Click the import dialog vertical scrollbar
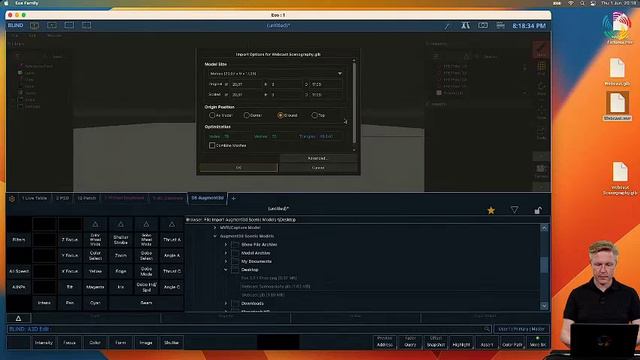The height and width of the screenshot is (360, 640). pyautogui.click(x=354, y=102)
